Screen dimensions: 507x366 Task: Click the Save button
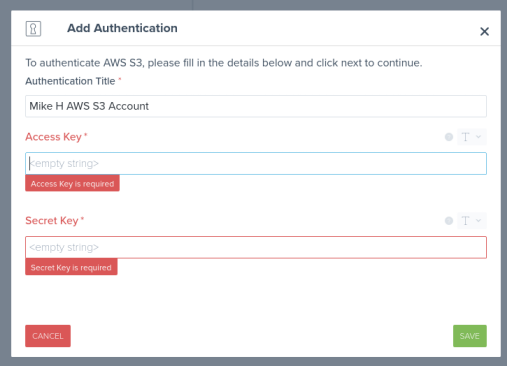[470, 336]
